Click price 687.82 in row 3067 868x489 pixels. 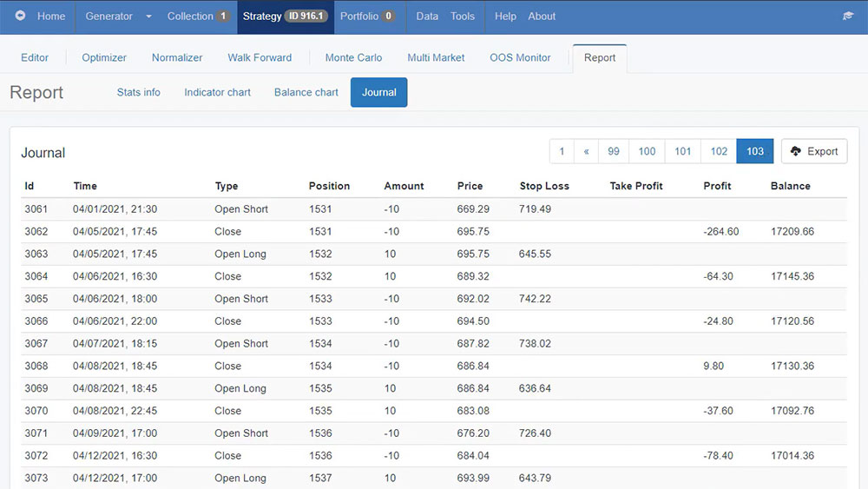[473, 344]
